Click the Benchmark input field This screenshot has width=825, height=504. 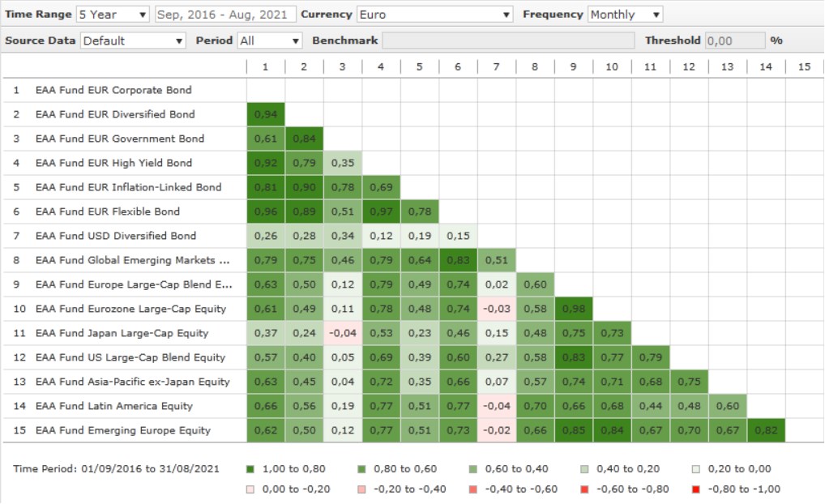click(x=508, y=41)
